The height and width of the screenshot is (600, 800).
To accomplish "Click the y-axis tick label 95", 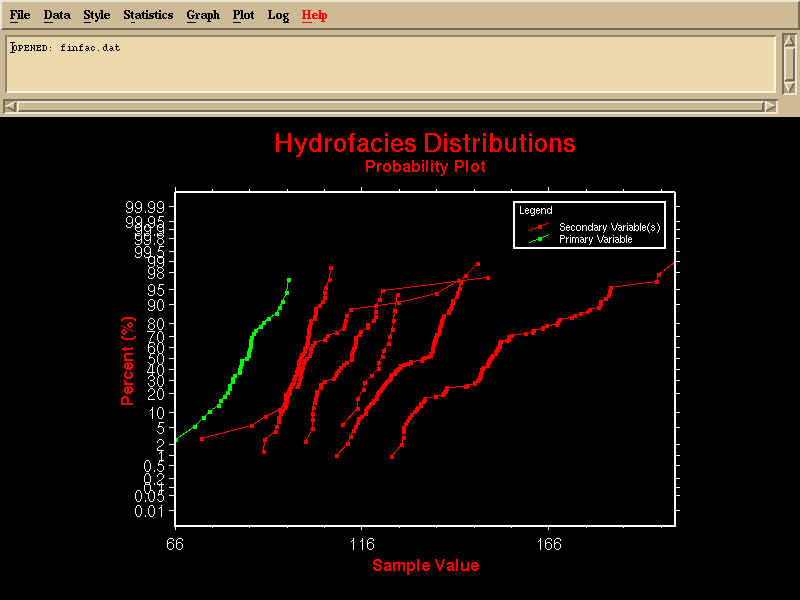I will (x=156, y=290).
